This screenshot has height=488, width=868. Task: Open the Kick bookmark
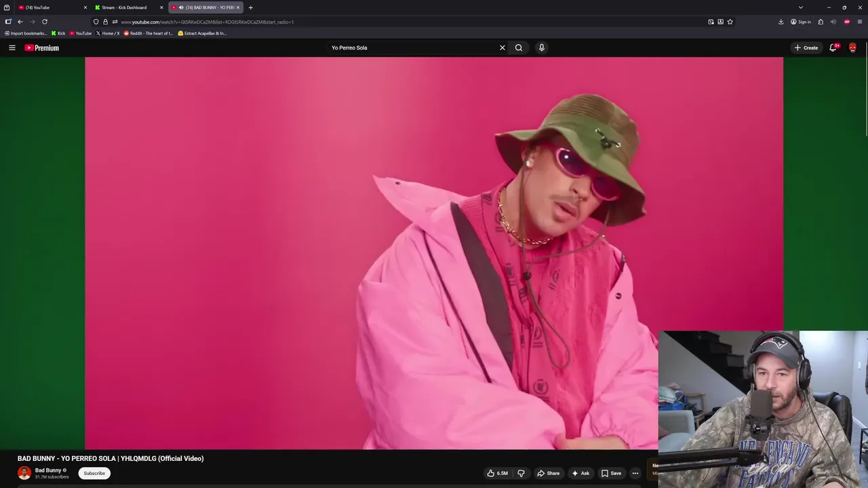point(58,33)
